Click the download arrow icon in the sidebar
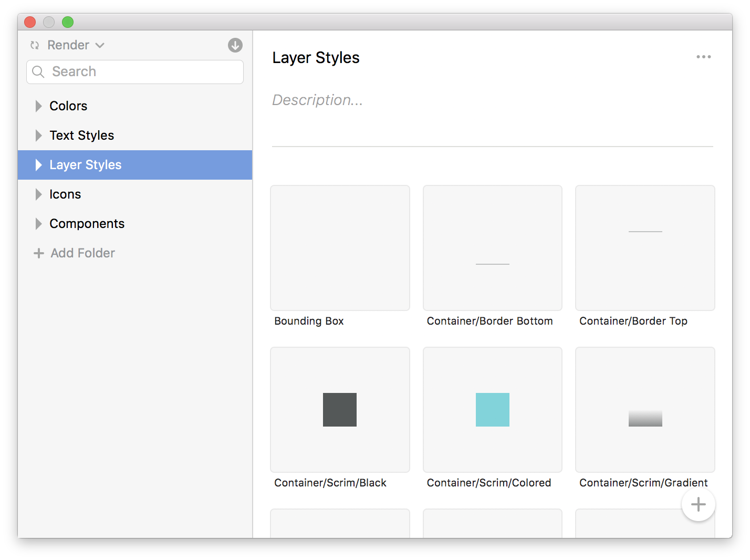The height and width of the screenshot is (560, 750). [x=235, y=45]
